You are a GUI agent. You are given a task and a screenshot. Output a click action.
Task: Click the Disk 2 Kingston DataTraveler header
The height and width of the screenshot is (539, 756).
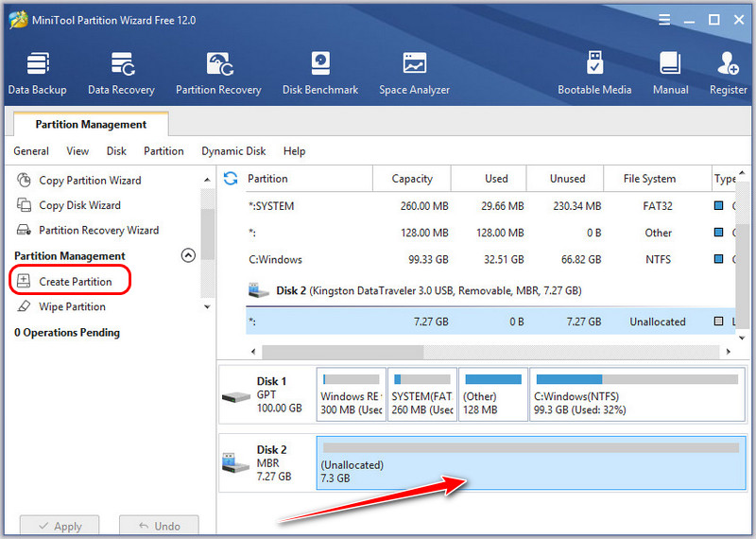pyautogui.click(x=429, y=290)
